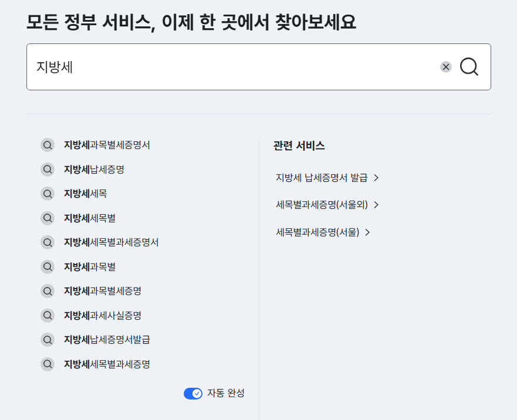Click search icon beside 지방세납세증명
The height and width of the screenshot is (420, 517).
[x=48, y=170]
